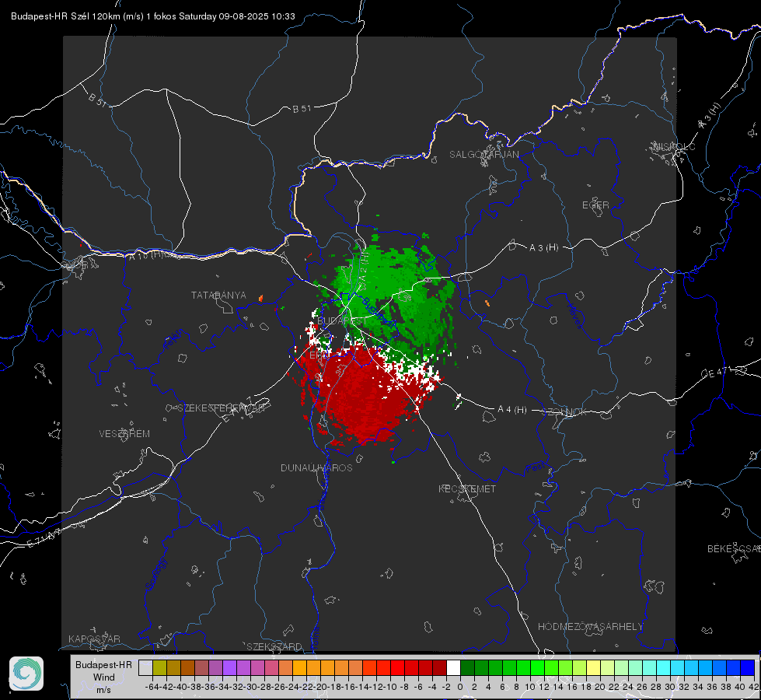761x700 pixels.
Task: Select the MISKOLC city label
Action: pyautogui.click(x=674, y=146)
